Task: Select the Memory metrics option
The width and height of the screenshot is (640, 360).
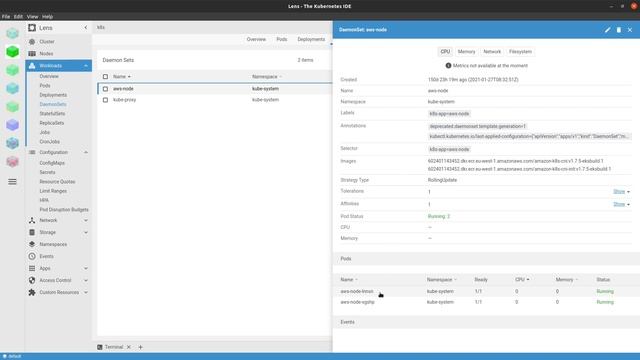Action: tap(467, 52)
